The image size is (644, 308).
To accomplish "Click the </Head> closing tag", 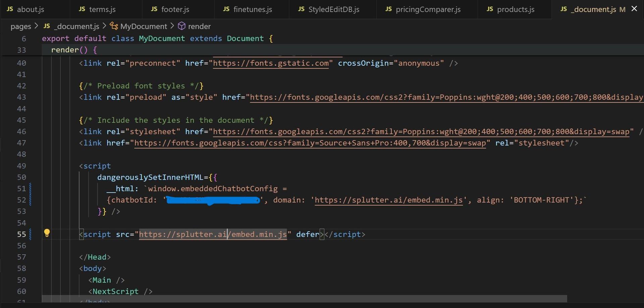I will pos(95,257).
